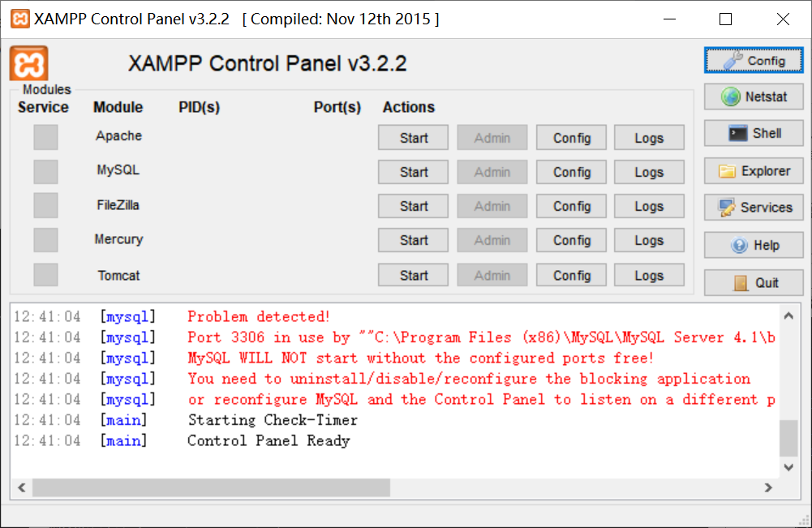Start the Tomcat module
812x528 pixels.
tap(413, 275)
